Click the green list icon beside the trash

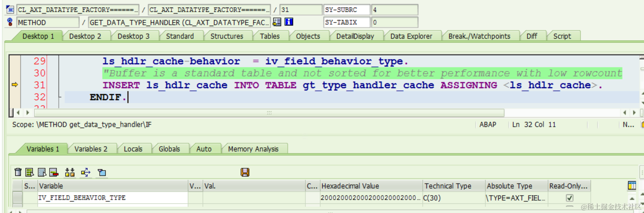[x=30, y=172]
